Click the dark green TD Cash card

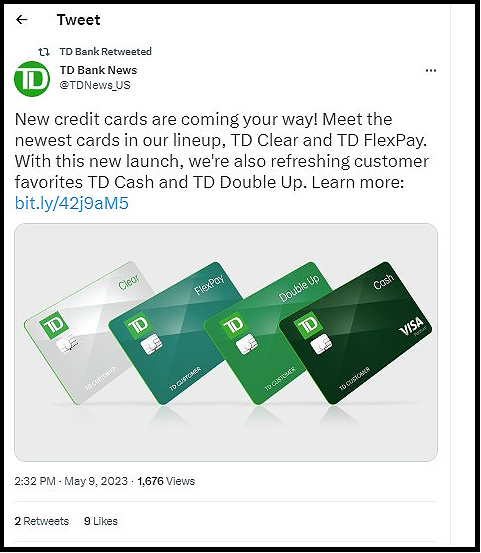click(356, 333)
